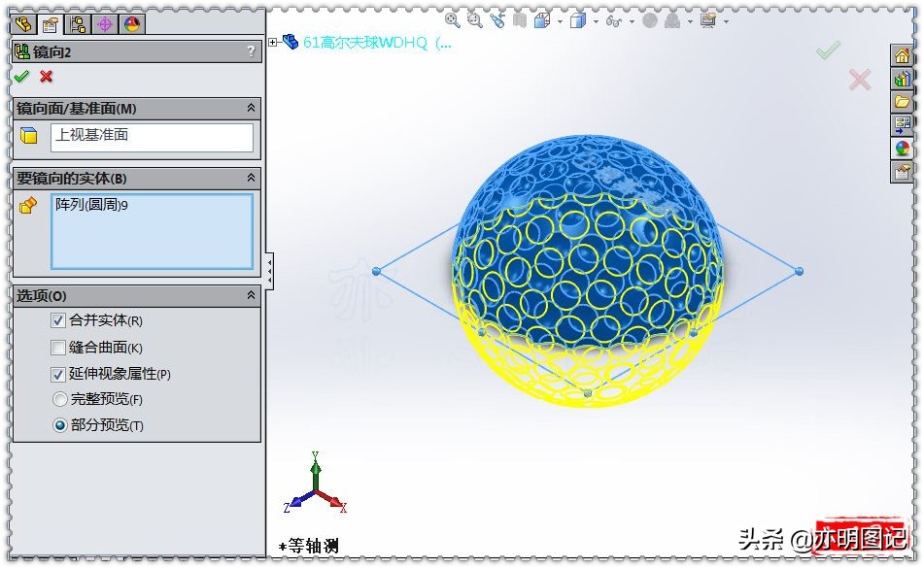The image size is (924, 568).
Task: Expand the 61高尔夫球WDHQ tree node
Action: click(x=277, y=43)
